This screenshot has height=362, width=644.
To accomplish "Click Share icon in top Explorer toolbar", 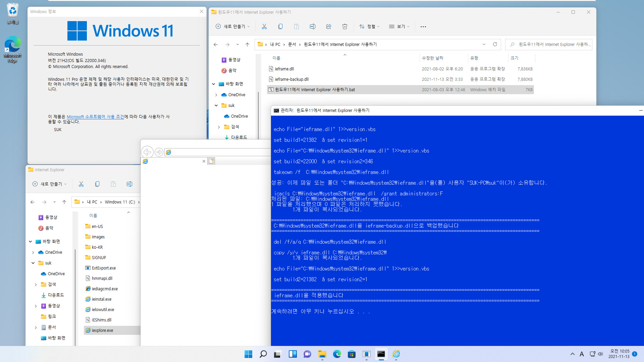I will click(x=329, y=26).
